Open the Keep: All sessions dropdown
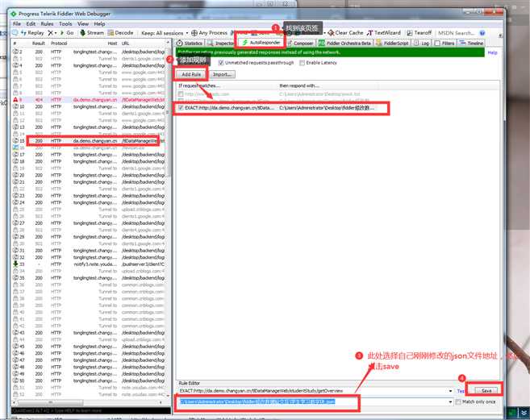Screen dimensions: 530x420 (x=165, y=33)
